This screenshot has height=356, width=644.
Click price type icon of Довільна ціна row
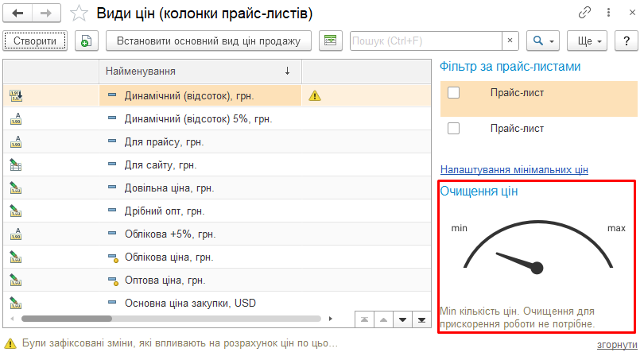[x=16, y=188]
